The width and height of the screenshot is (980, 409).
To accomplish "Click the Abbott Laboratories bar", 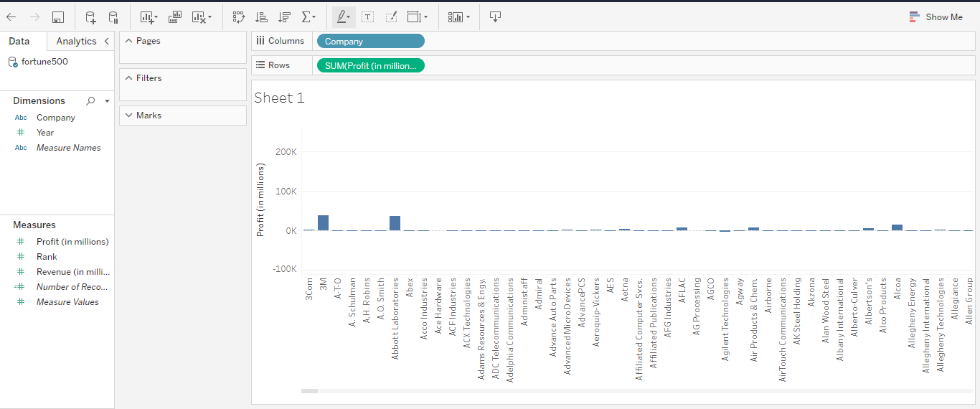I will (395, 223).
